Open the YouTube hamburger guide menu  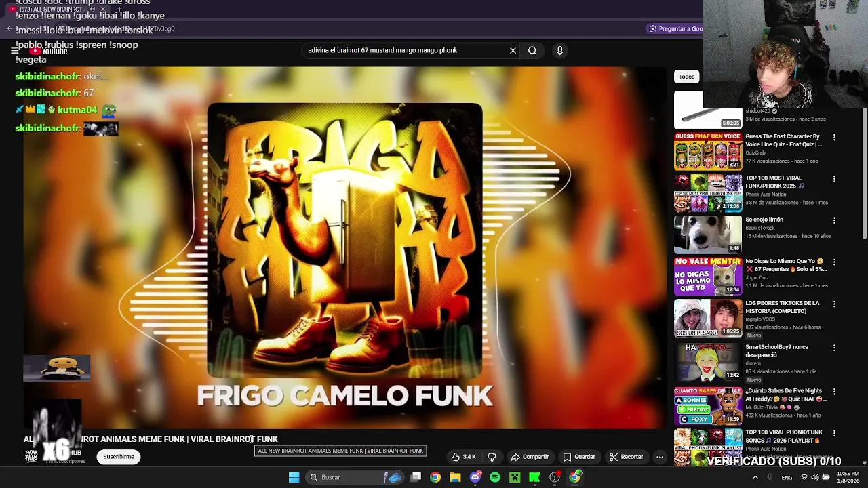(14, 50)
